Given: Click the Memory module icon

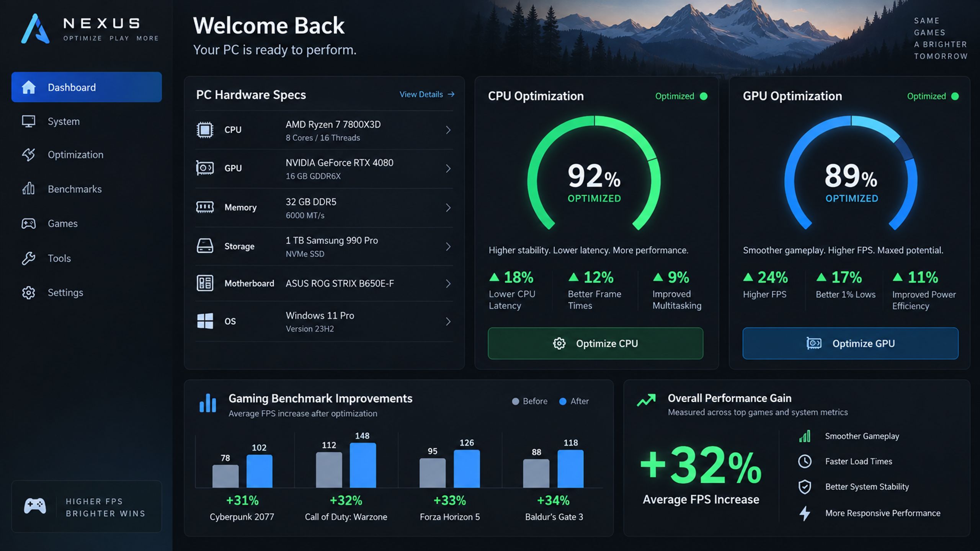Looking at the screenshot, I should pyautogui.click(x=205, y=207).
